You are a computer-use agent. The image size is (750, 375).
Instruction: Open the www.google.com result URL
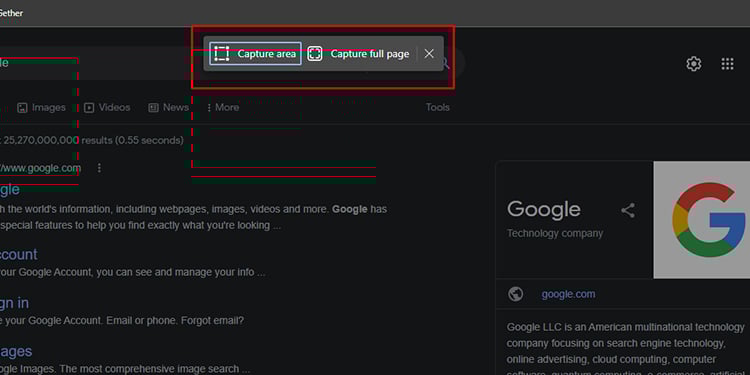click(x=41, y=168)
